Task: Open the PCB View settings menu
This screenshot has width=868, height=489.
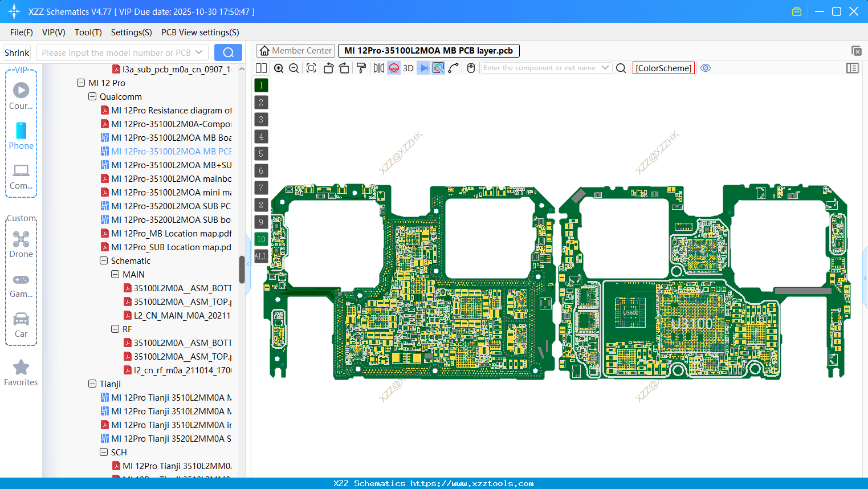Action: pyautogui.click(x=199, y=32)
